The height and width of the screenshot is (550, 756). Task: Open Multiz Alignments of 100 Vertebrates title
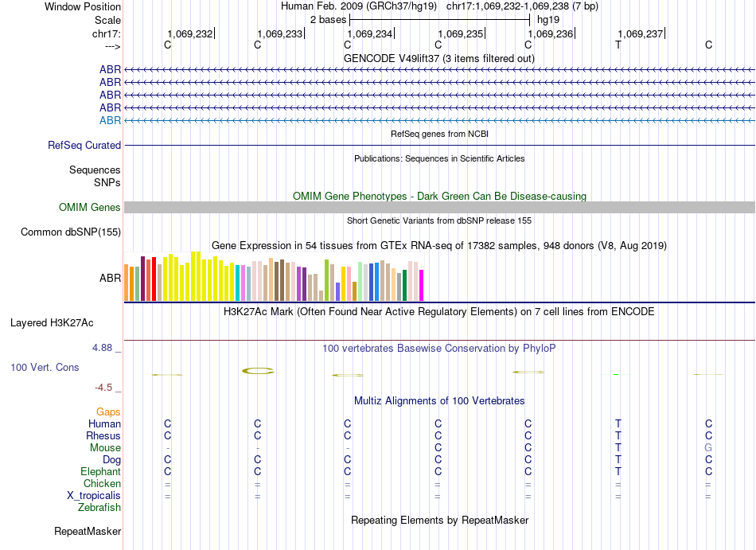coord(439,400)
